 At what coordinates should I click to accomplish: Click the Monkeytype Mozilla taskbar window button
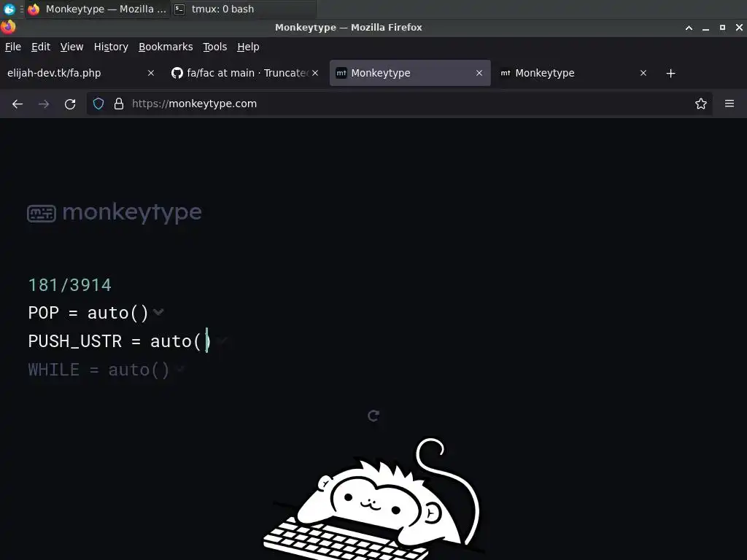pos(98,9)
